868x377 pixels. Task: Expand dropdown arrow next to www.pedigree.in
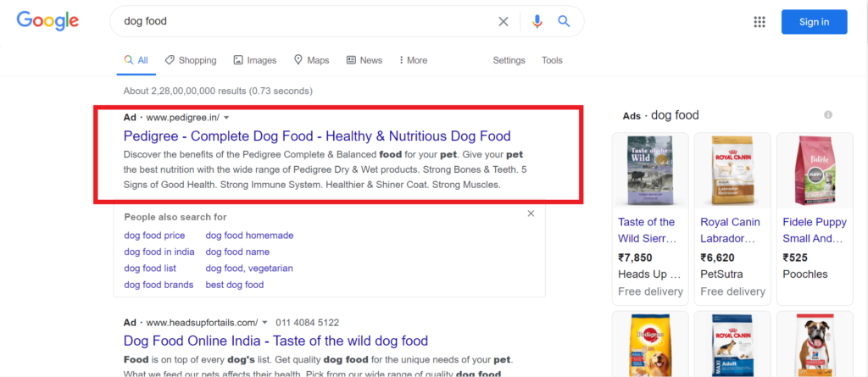pyautogui.click(x=226, y=118)
